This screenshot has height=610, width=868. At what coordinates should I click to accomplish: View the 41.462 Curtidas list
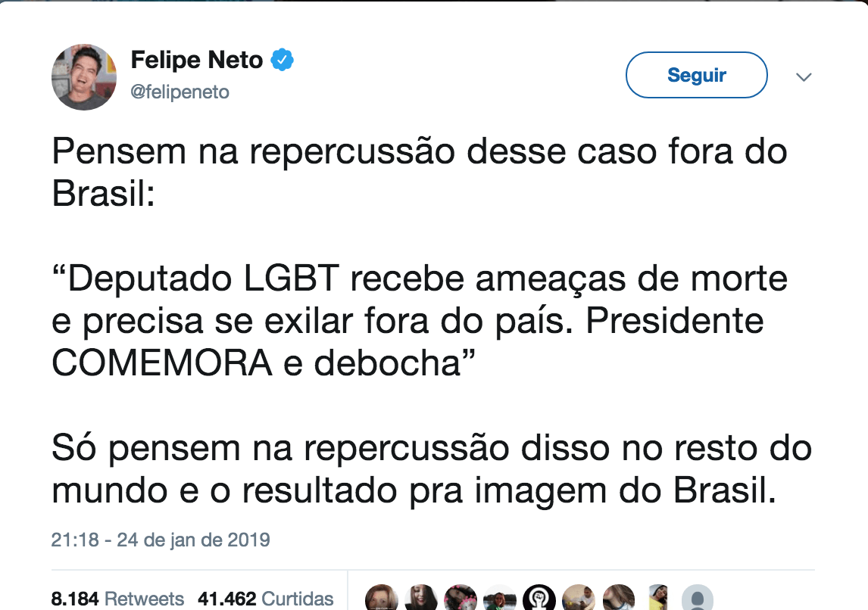pyautogui.click(x=265, y=599)
